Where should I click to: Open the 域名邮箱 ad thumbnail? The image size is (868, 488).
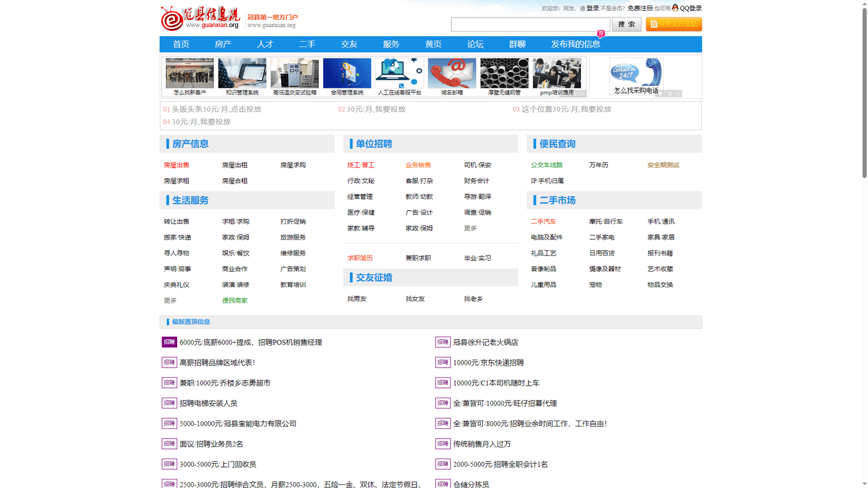point(452,77)
